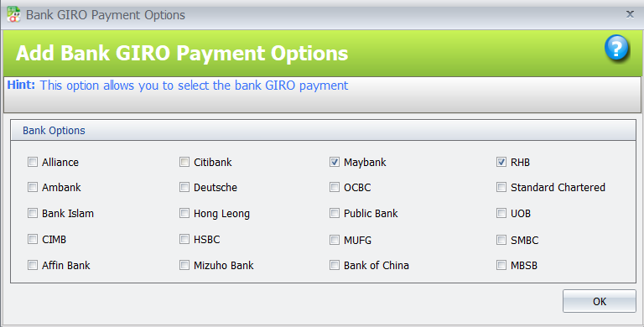The width and height of the screenshot is (644, 327).
Task: Tick the UOB checkbox
Action: [501, 213]
